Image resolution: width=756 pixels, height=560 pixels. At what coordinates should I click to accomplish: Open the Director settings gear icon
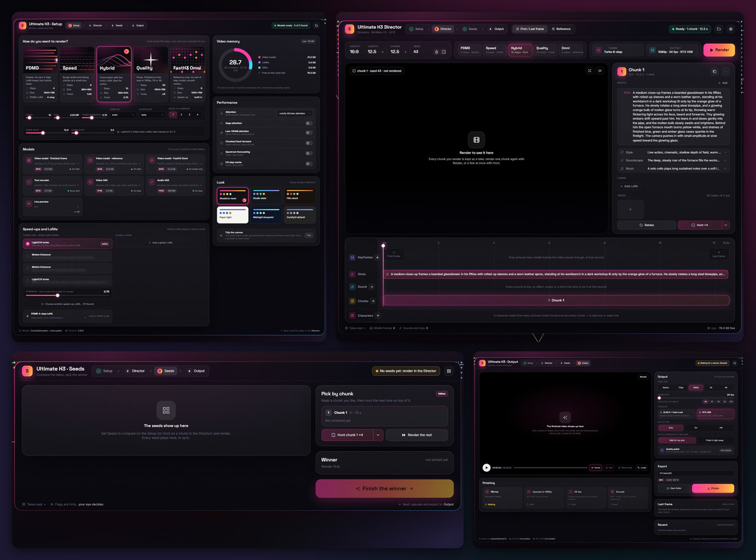[x=731, y=29]
